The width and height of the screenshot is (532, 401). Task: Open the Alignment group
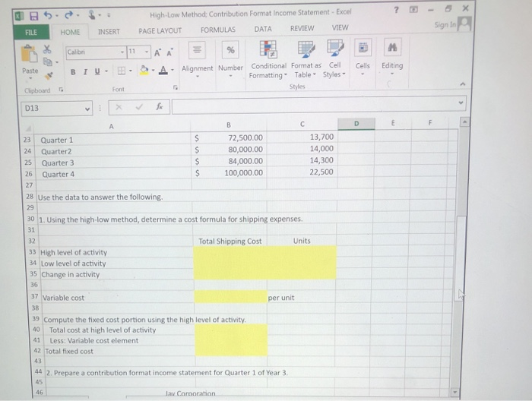coord(197,60)
